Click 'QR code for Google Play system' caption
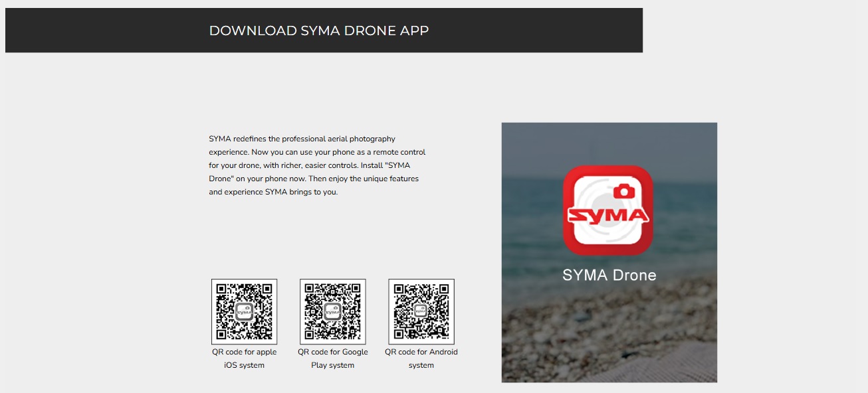The height and width of the screenshot is (393, 868). [x=333, y=358]
